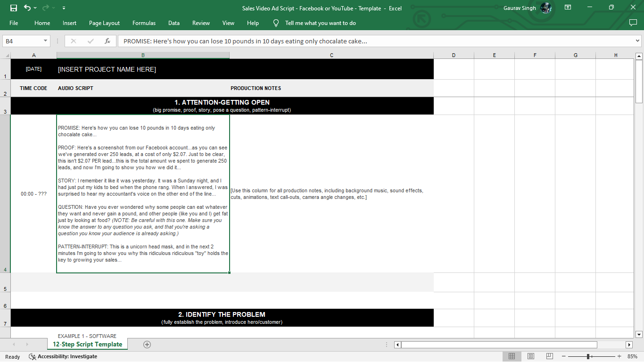Click the Tell me lightbulb icon
This screenshot has height=362, width=644.
tap(276, 23)
